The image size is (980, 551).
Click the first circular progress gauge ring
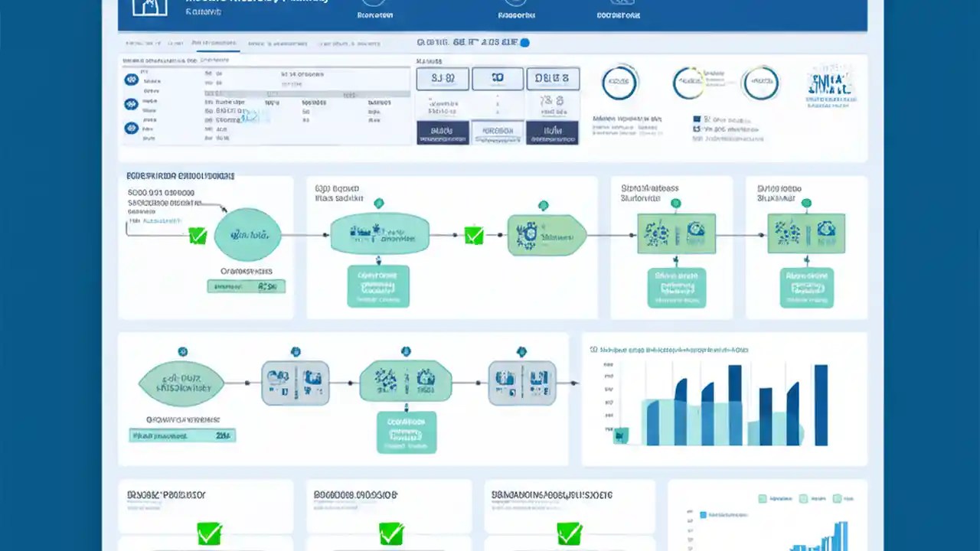coord(619,83)
